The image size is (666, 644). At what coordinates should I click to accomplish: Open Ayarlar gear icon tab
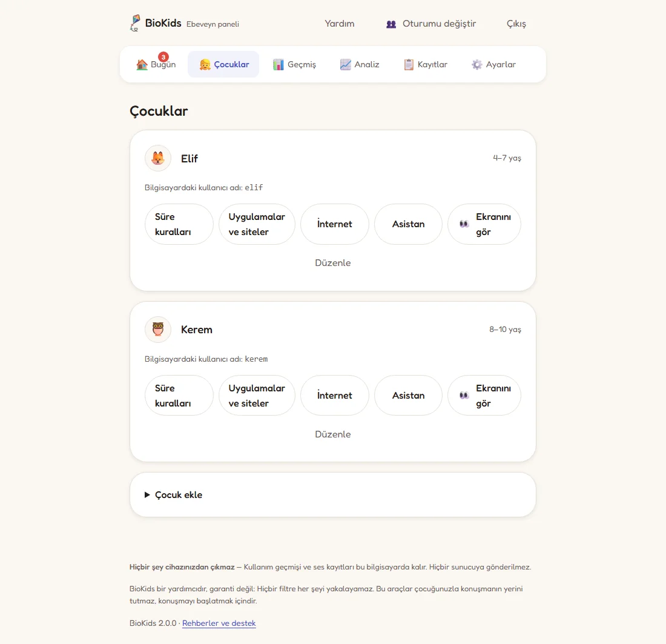pos(493,64)
